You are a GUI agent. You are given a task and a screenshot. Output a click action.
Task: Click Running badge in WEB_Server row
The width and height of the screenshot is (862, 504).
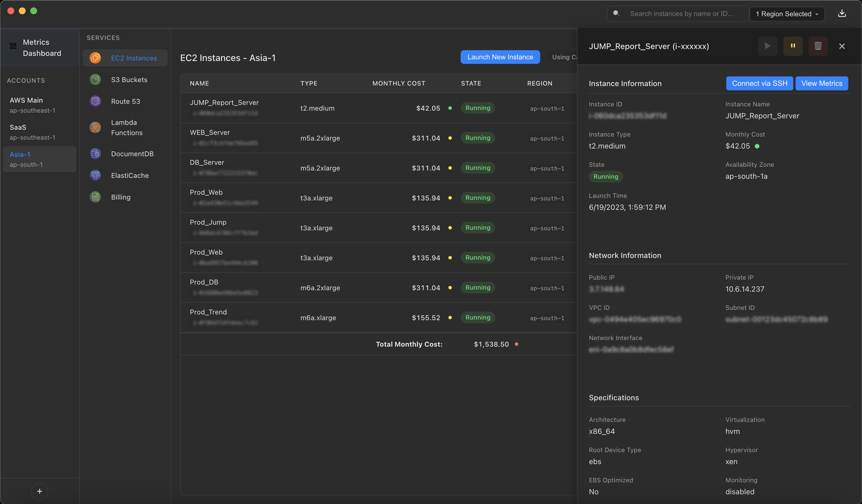tap(477, 138)
